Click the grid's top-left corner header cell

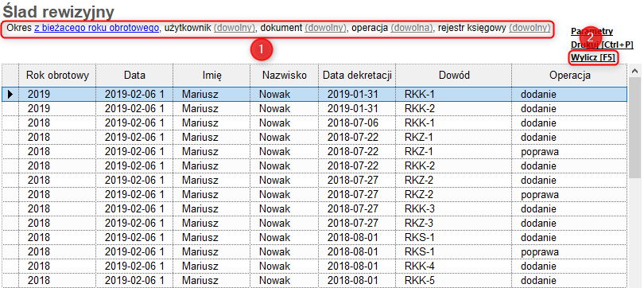pos(10,76)
